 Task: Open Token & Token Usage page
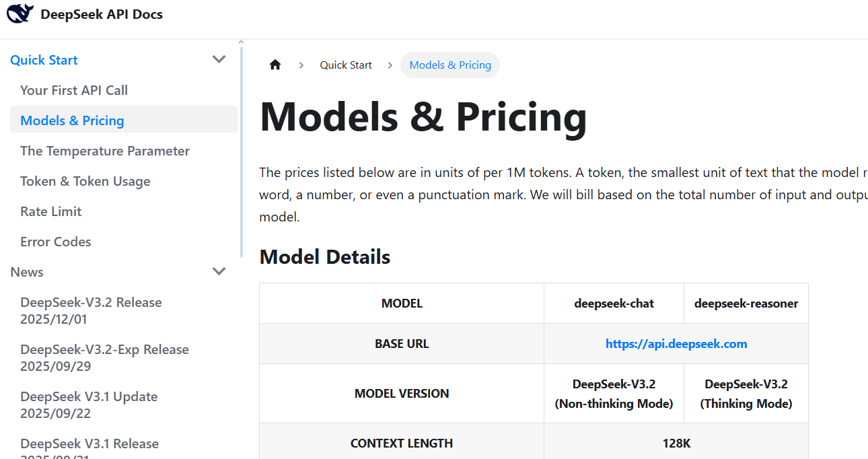[85, 181]
